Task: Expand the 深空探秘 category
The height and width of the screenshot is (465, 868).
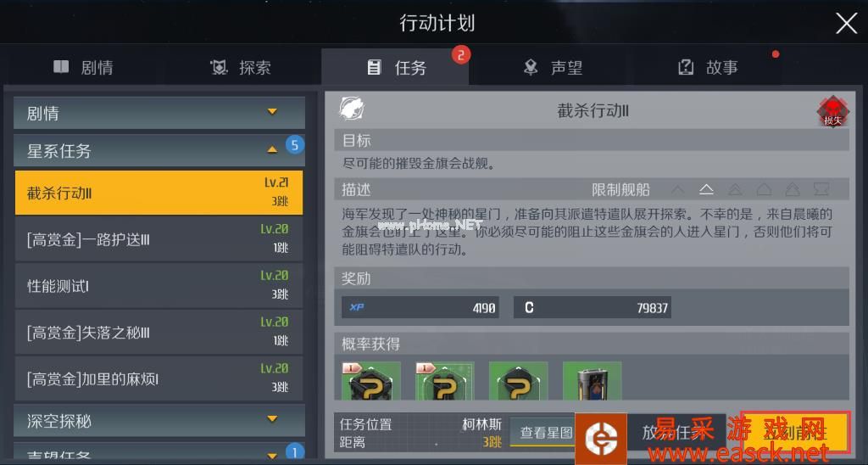Action: coord(159,421)
